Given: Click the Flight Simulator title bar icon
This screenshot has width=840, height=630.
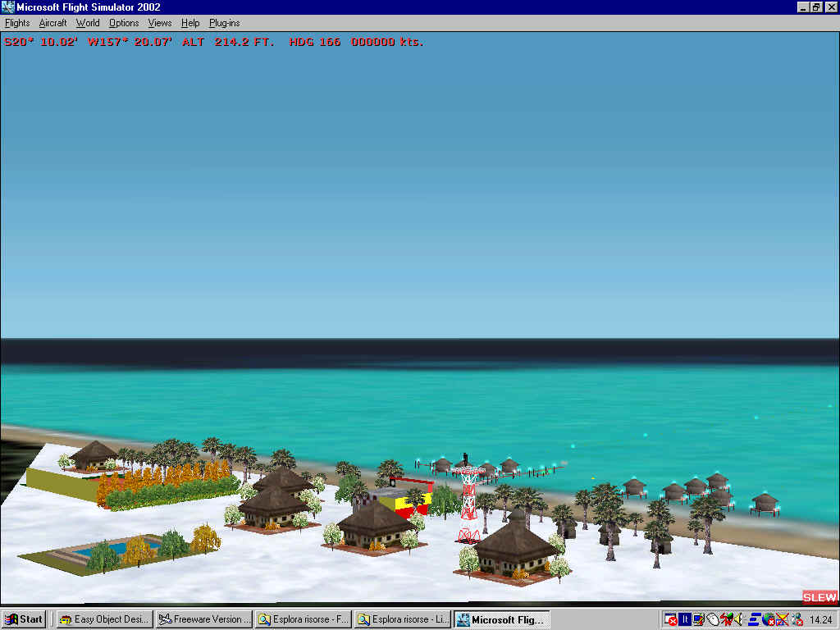Looking at the screenshot, I should click(8, 7).
